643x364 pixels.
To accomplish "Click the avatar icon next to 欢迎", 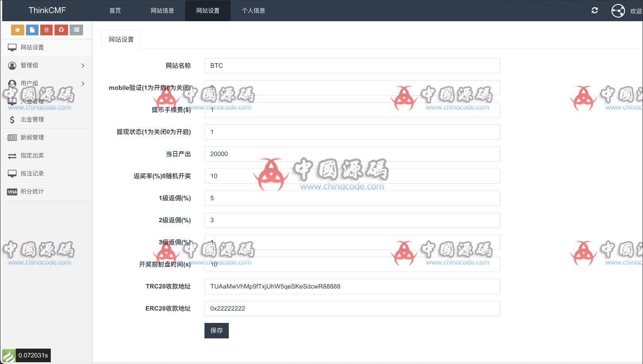I will 618,11.
